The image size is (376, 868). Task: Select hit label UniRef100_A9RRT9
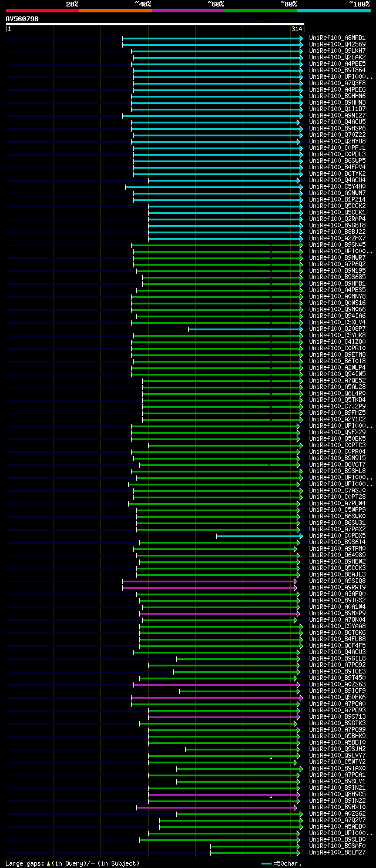(337, 587)
